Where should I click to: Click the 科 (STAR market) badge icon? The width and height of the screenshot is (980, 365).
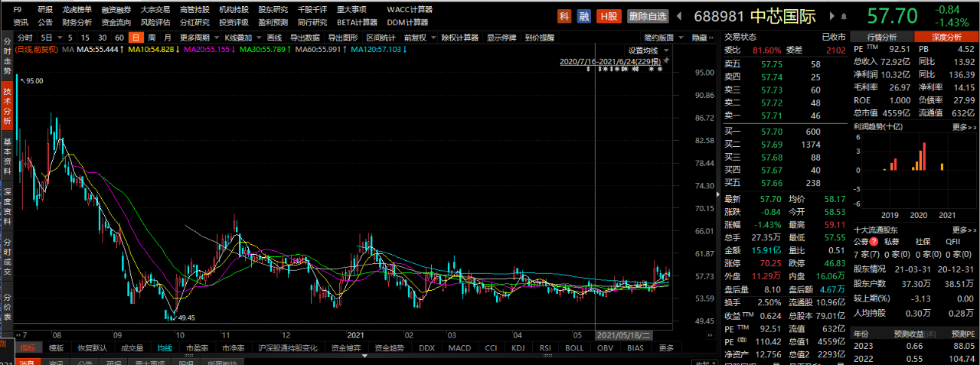564,15
